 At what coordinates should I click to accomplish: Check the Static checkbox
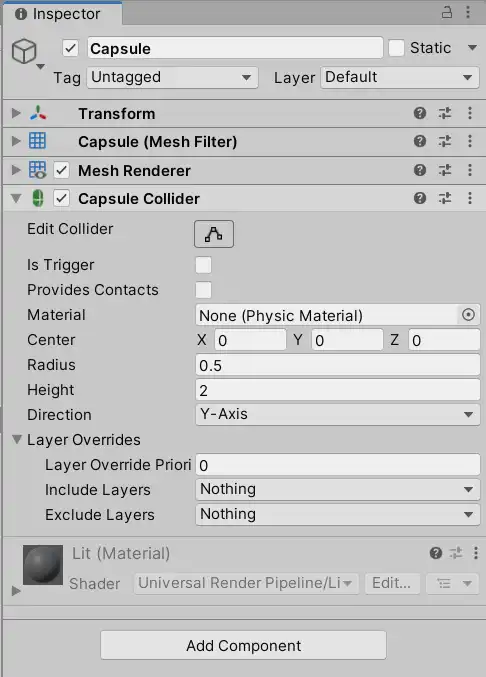[396, 48]
